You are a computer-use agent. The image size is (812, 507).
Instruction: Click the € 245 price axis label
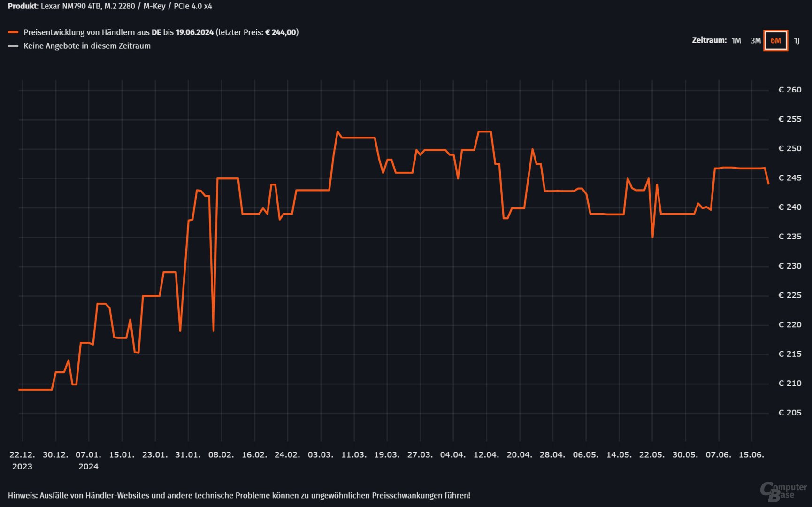tap(789, 178)
